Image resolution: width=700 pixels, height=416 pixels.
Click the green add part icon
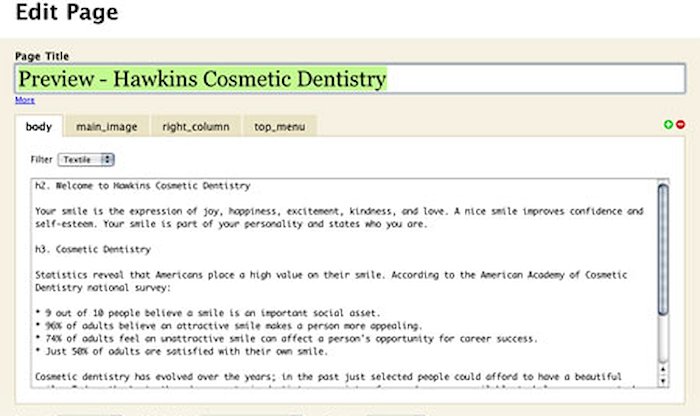pyautogui.click(x=668, y=125)
